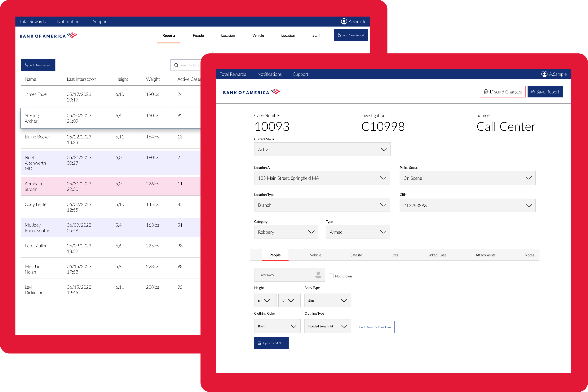Screen dimensions: 588x392
Task: Click the front window's Bank of America logo
Action: (252, 92)
